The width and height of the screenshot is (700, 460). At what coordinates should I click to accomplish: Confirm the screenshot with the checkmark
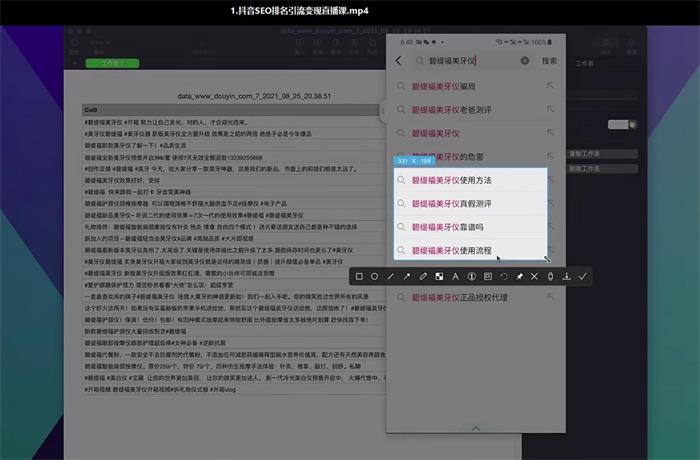(583, 276)
